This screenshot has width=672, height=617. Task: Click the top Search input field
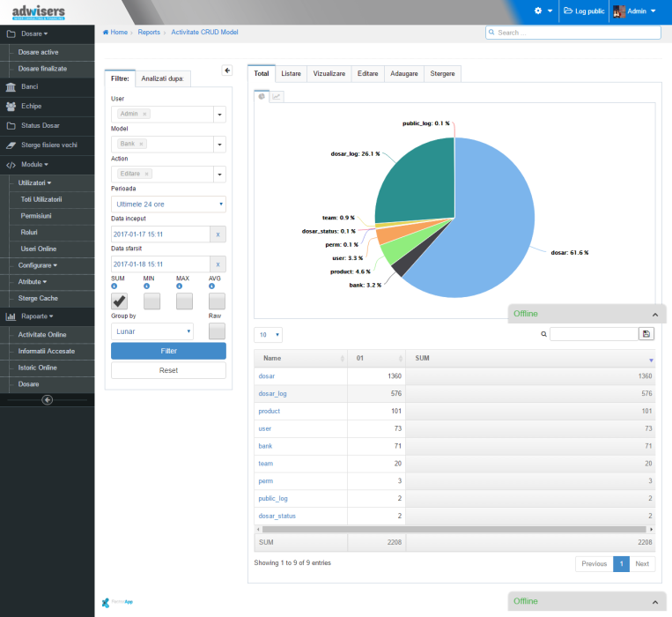[x=573, y=33]
